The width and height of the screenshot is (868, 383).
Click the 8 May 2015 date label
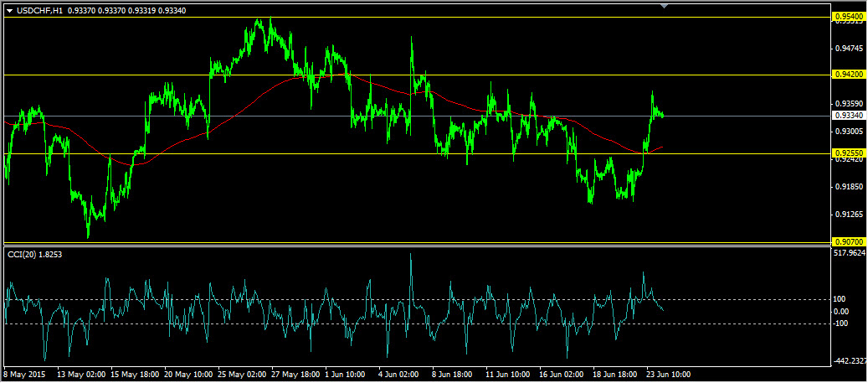[x=24, y=374]
